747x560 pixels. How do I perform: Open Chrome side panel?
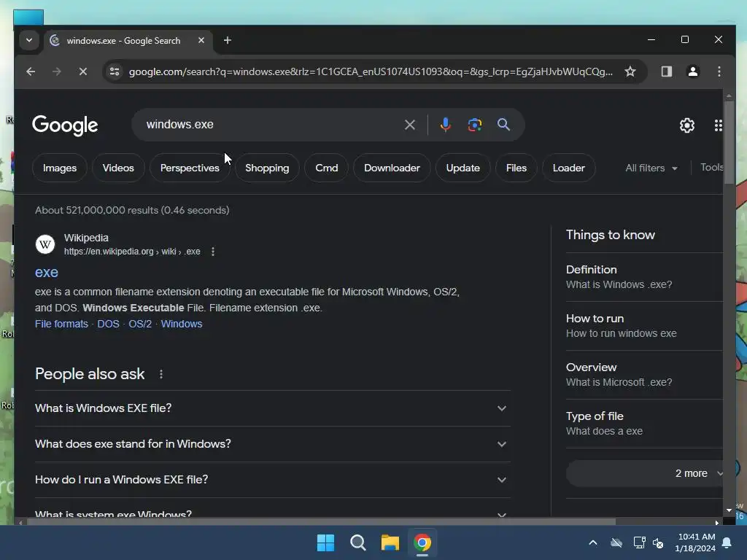pyautogui.click(x=666, y=71)
